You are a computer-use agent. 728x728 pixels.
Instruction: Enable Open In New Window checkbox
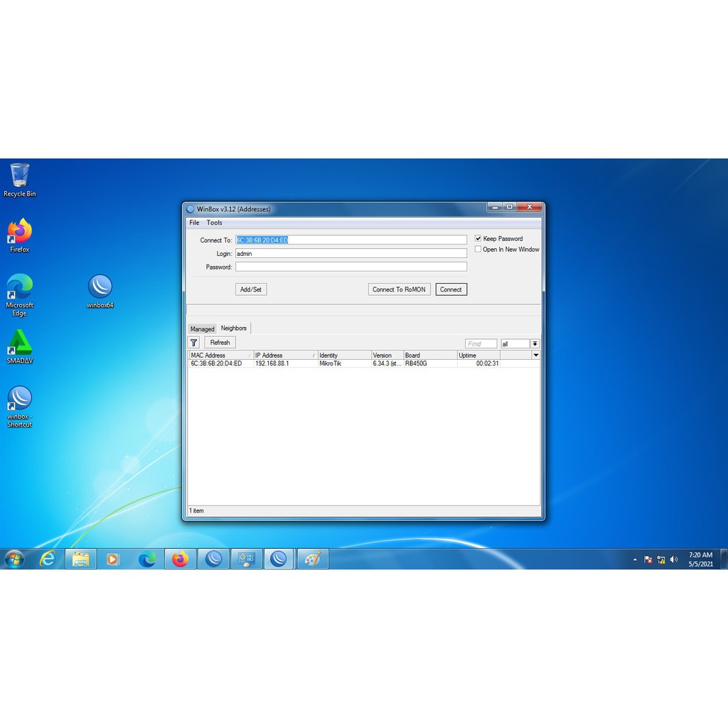pyautogui.click(x=478, y=250)
